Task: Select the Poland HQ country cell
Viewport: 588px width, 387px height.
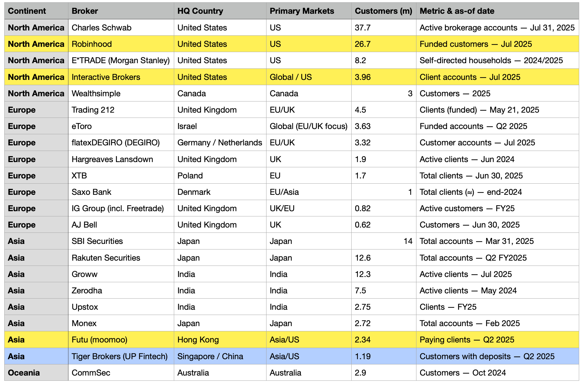Action: [220, 175]
